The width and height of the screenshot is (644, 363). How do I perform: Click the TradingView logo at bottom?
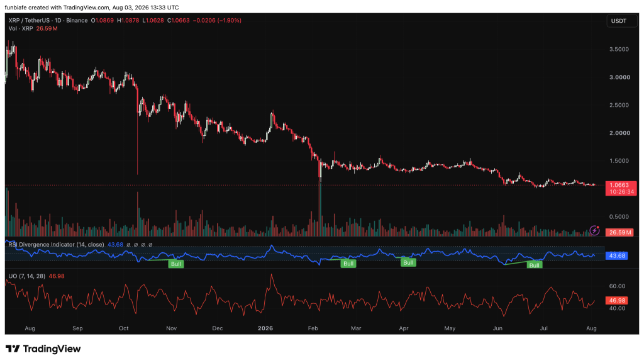pos(43,349)
